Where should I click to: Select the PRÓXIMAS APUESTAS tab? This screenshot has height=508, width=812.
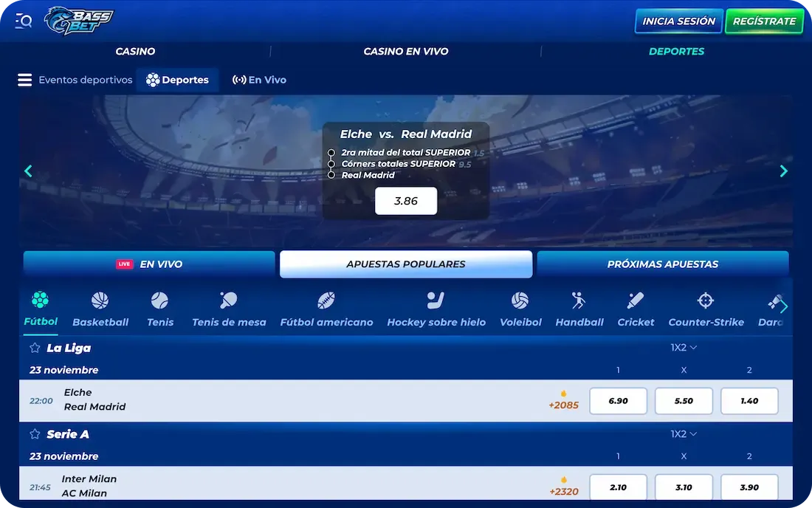663,264
